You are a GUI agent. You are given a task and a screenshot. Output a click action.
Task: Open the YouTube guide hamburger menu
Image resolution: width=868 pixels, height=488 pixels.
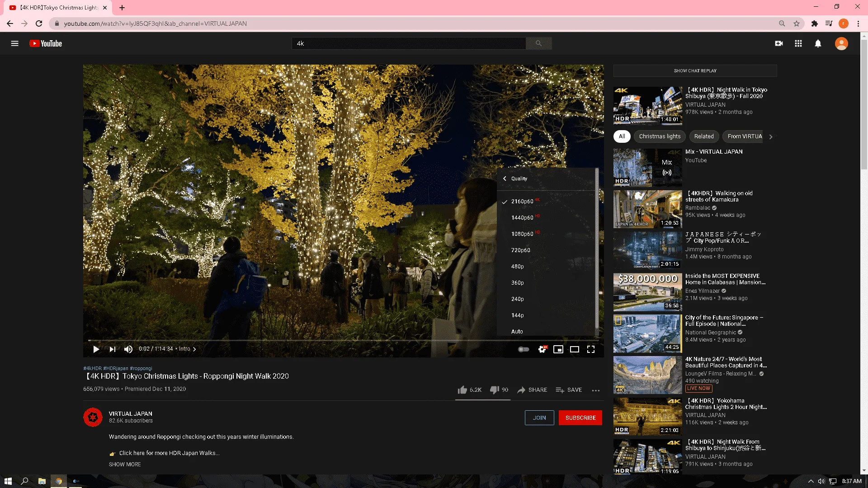click(x=14, y=43)
